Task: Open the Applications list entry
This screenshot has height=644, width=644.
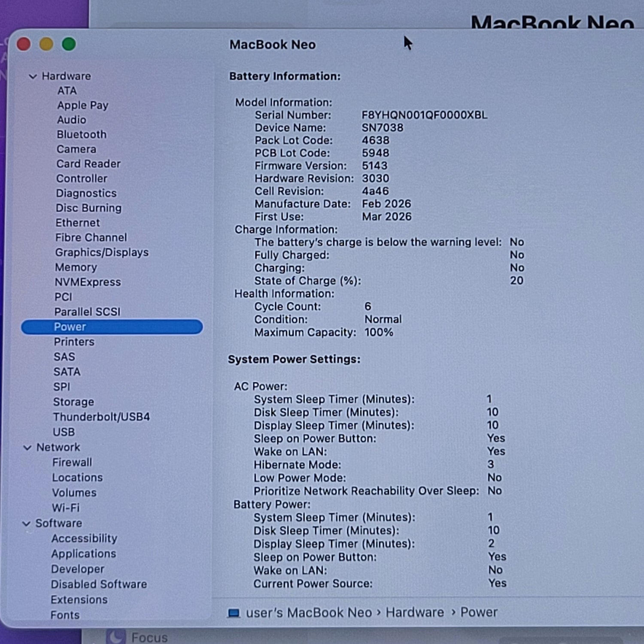Action: coord(84,554)
